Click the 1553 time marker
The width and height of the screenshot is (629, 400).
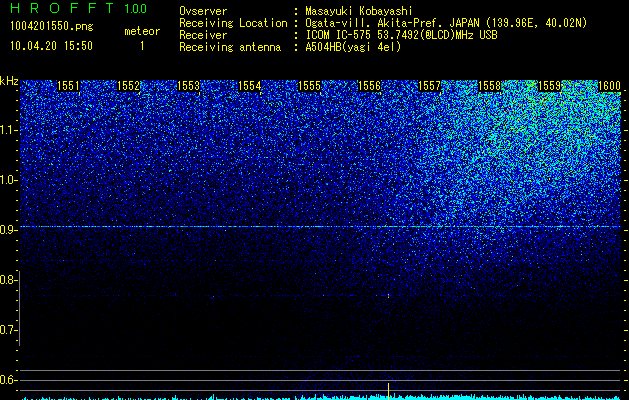(x=189, y=86)
